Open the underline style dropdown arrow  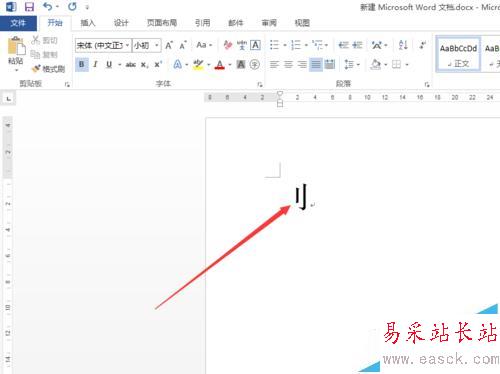pos(119,65)
